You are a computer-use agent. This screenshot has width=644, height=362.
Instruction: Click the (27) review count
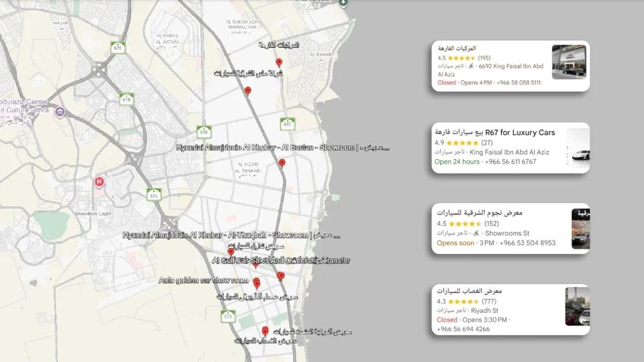487,143
